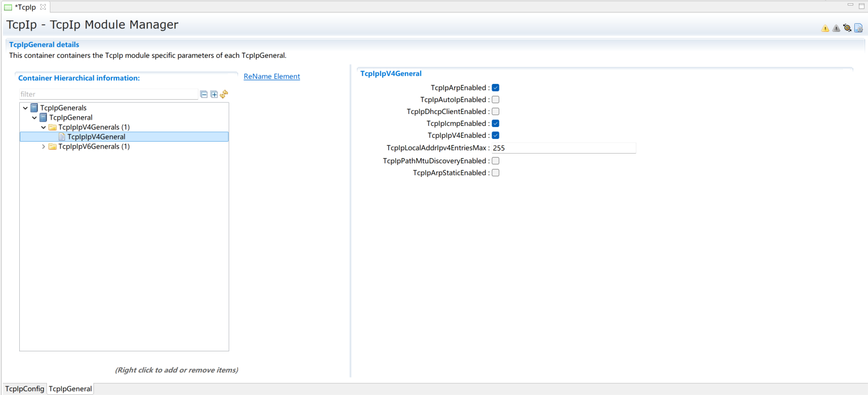Click the tree filter text box

(108, 94)
